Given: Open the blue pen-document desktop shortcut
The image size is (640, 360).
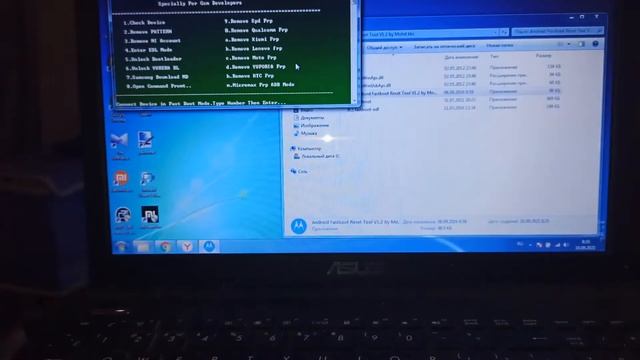Looking at the screenshot, I should point(146,140).
